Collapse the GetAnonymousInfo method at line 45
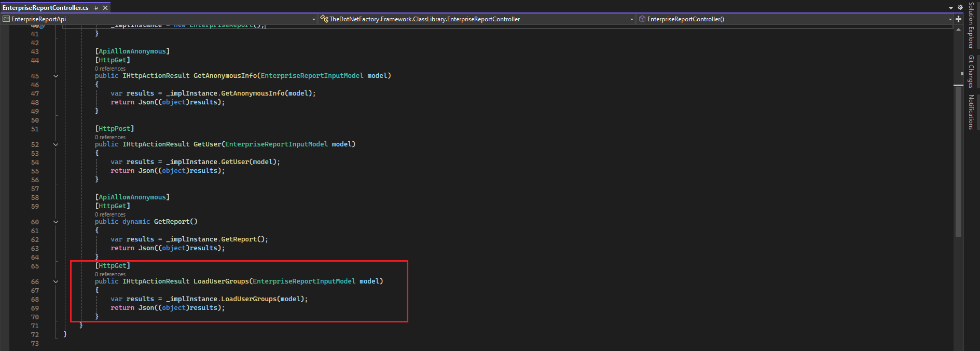 point(56,76)
